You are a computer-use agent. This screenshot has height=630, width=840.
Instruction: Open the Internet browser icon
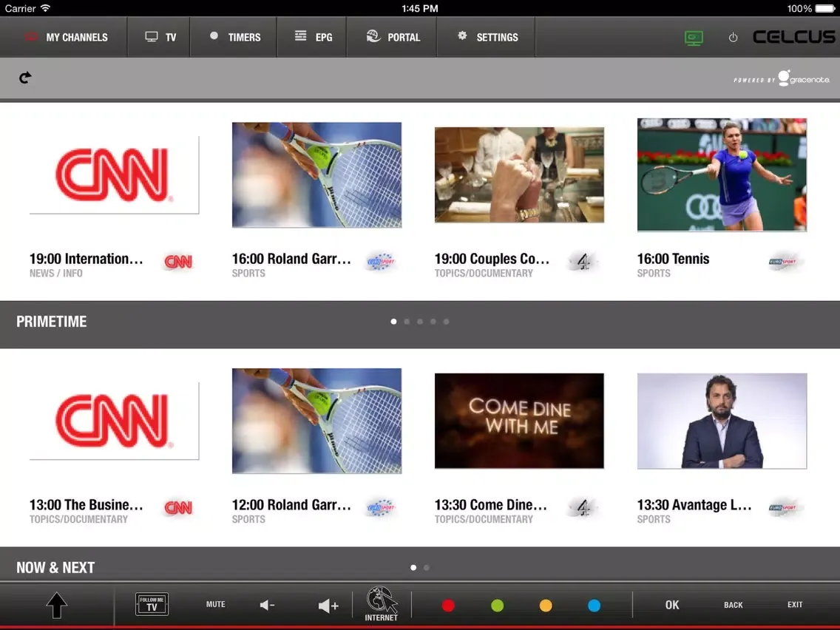pyautogui.click(x=382, y=604)
